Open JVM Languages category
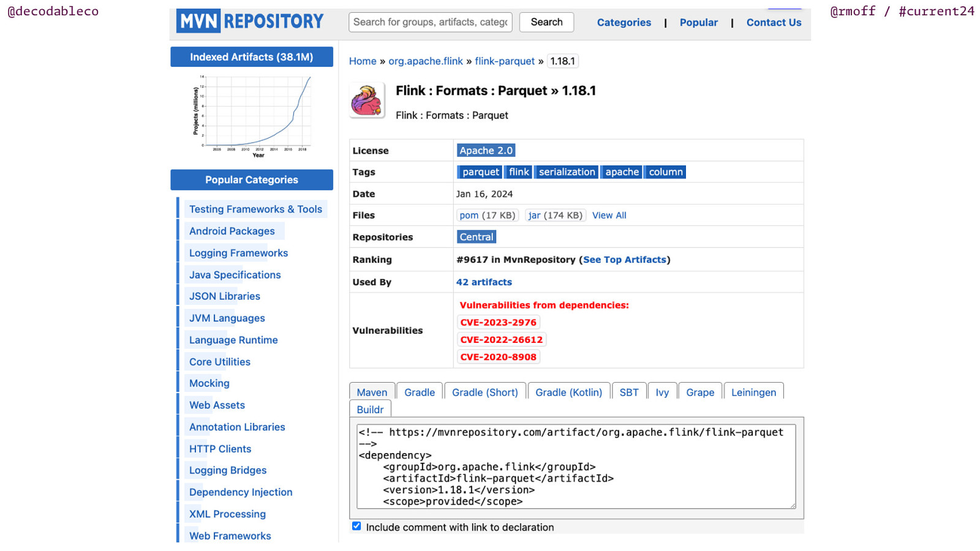The width and height of the screenshot is (980, 551). [227, 318]
